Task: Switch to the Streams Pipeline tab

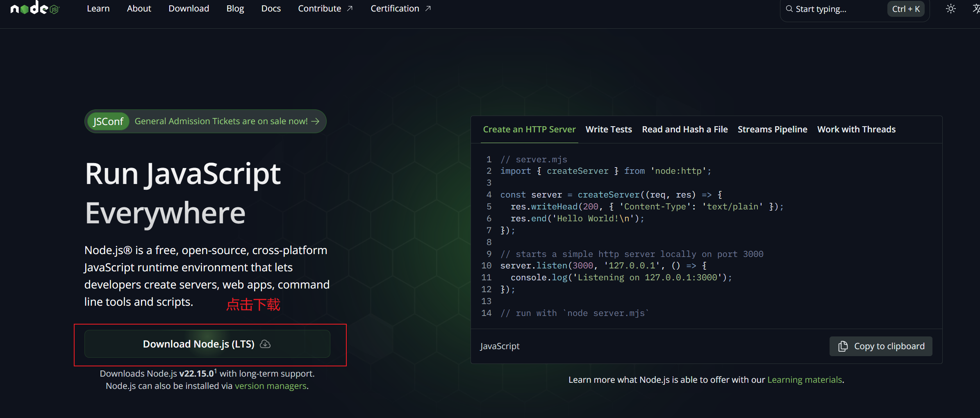Action: pos(773,129)
